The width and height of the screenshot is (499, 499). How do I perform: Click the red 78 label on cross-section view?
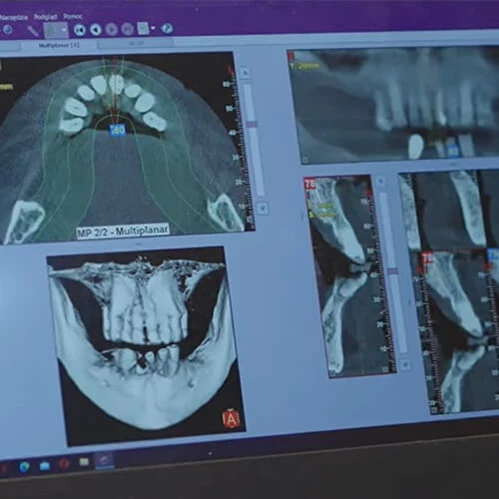tap(310, 183)
